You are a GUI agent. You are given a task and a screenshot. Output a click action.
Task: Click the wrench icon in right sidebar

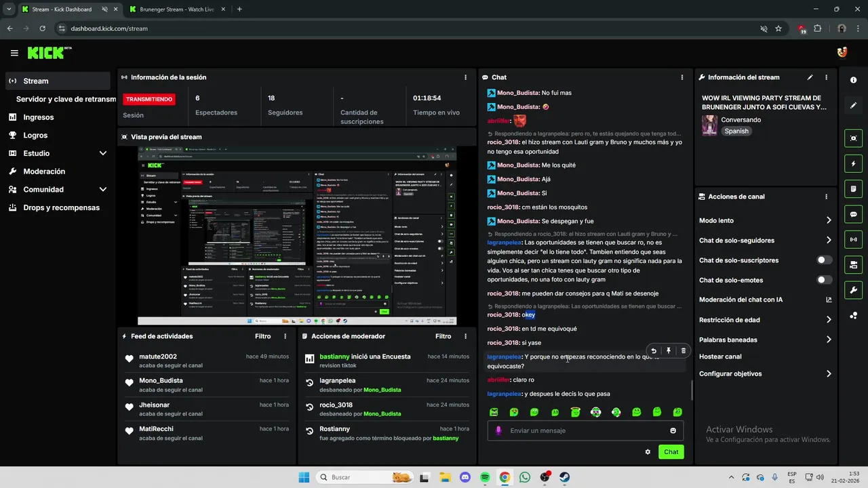click(x=853, y=289)
